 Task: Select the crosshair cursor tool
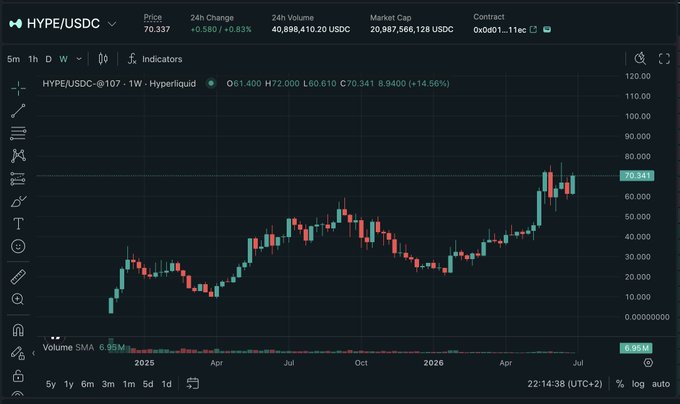coord(18,88)
